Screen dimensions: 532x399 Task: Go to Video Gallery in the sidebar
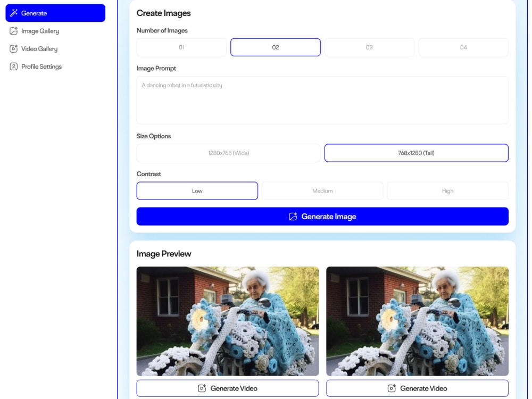click(55, 48)
